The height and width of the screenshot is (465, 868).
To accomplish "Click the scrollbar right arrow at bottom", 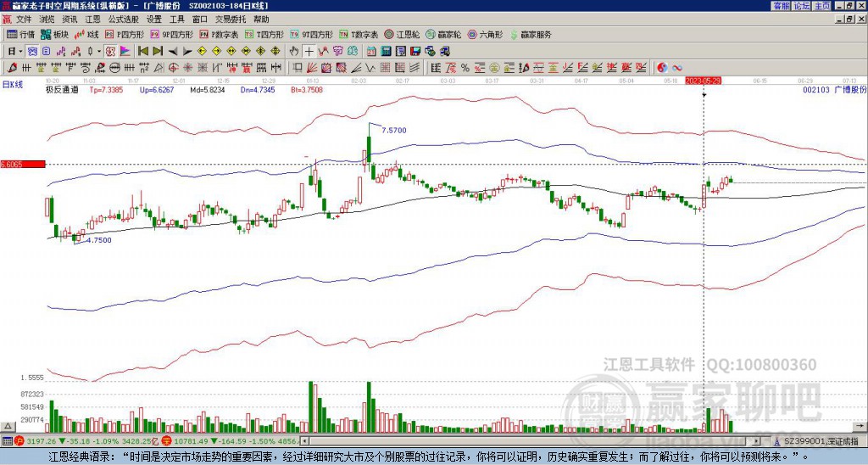I will pyautogui.click(x=757, y=441).
